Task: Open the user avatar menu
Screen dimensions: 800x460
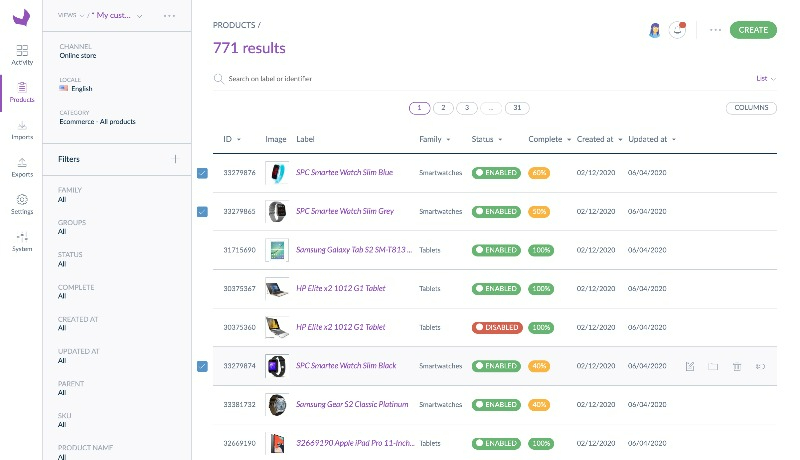Action: tap(655, 30)
